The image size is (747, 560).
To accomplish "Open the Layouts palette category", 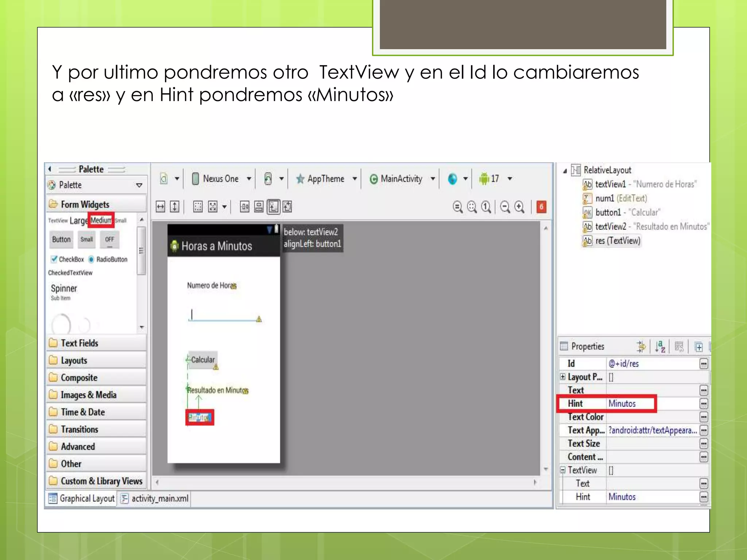I will [97, 360].
